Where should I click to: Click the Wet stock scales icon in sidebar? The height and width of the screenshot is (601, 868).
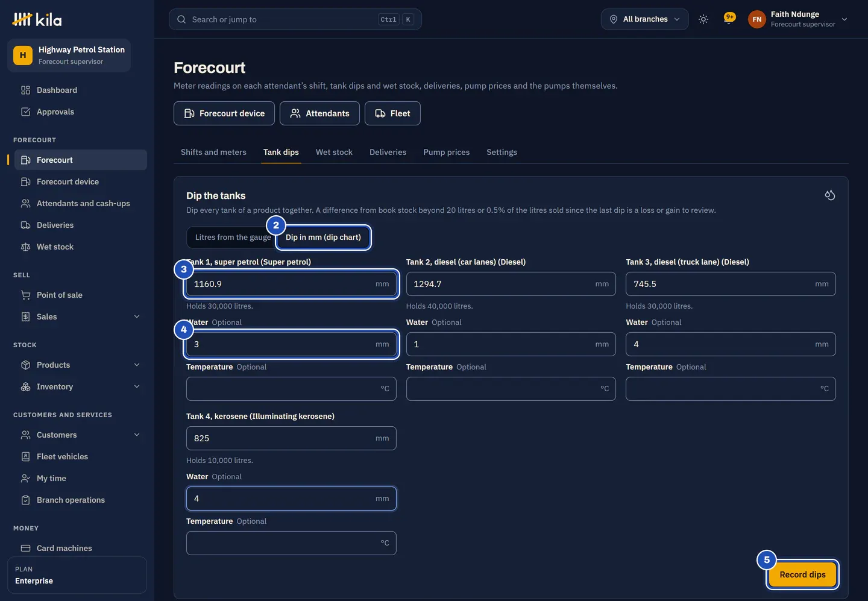coord(25,247)
